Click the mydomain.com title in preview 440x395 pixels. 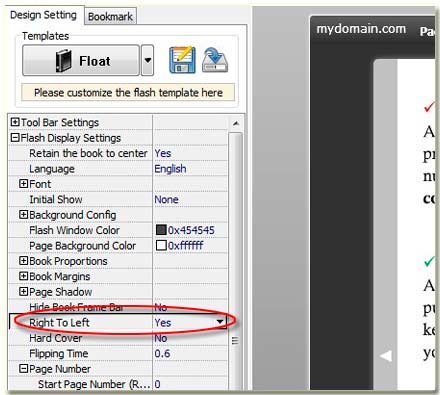pos(361,29)
